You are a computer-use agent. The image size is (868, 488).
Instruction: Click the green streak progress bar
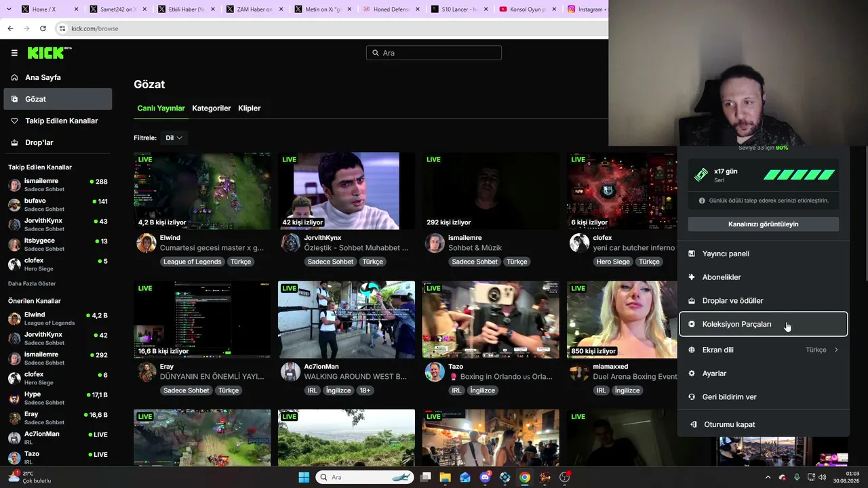coord(800,175)
